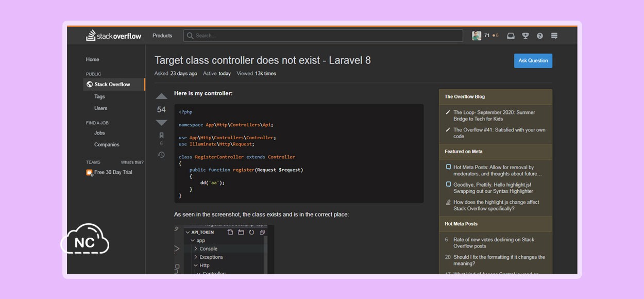The width and height of the screenshot is (644, 299).
Task: Click the Teams briefcase icon by Free 30 Day Trial
Action: 89,173
